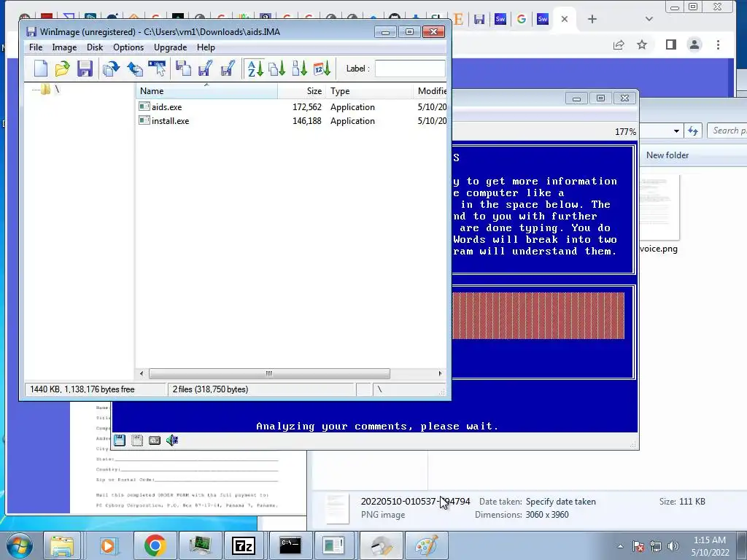Toggle Chrome's side panel icon
The image size is (747, 560).
(671, 44)
